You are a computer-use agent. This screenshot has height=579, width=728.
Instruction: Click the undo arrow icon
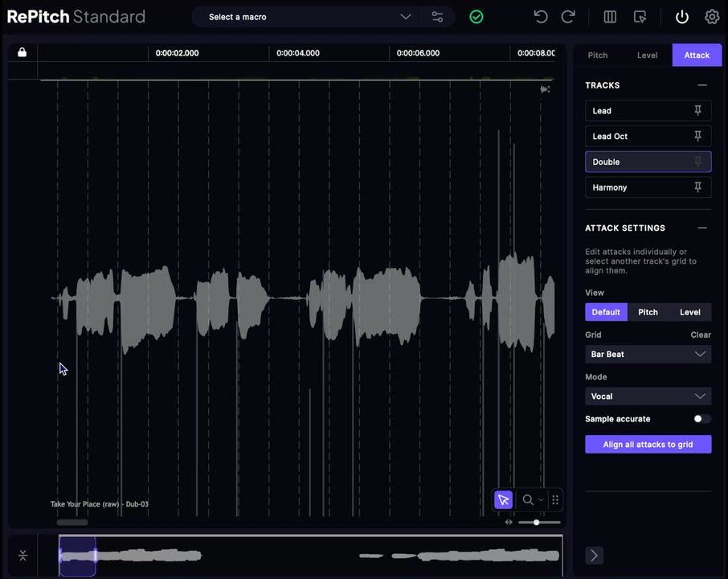(541, 17)
